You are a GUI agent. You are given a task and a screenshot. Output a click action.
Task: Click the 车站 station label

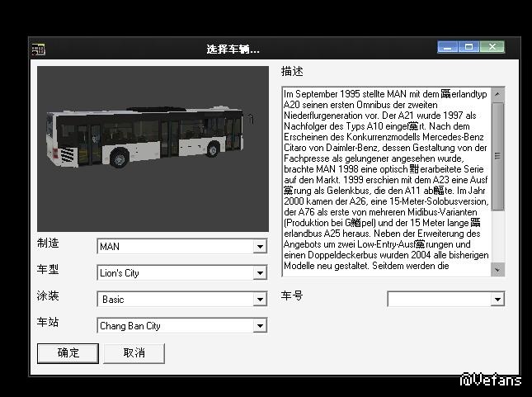coord(48,322)
